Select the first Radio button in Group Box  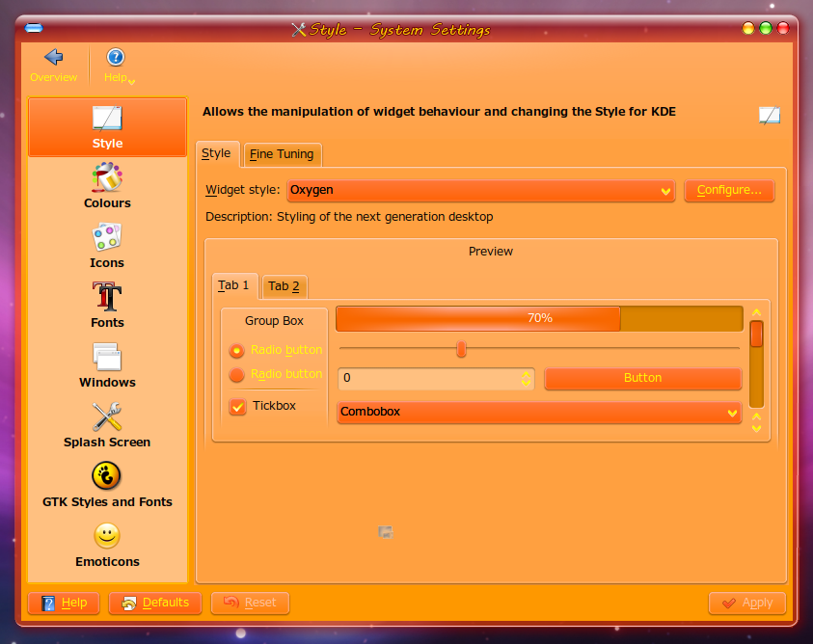click(236, 351)
